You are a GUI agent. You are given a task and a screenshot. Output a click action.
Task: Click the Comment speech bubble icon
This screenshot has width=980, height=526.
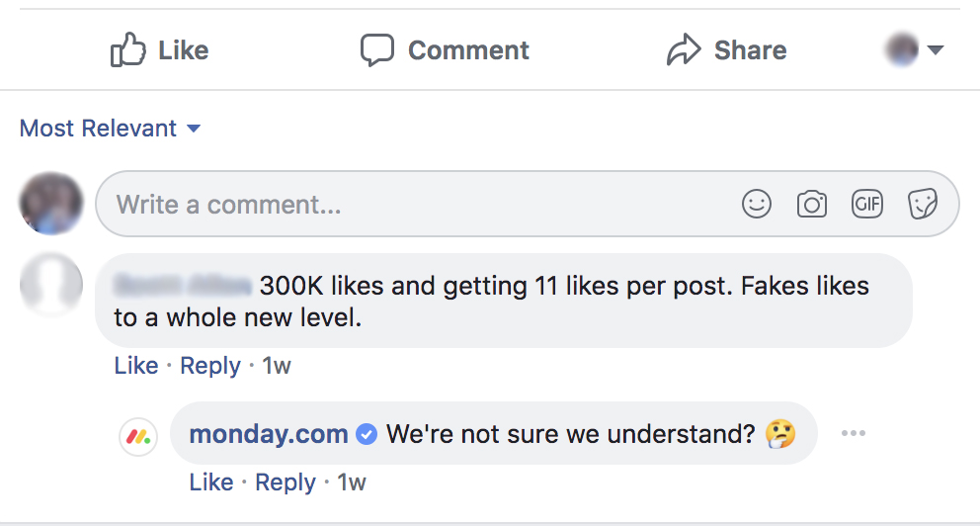pos(377,50)
